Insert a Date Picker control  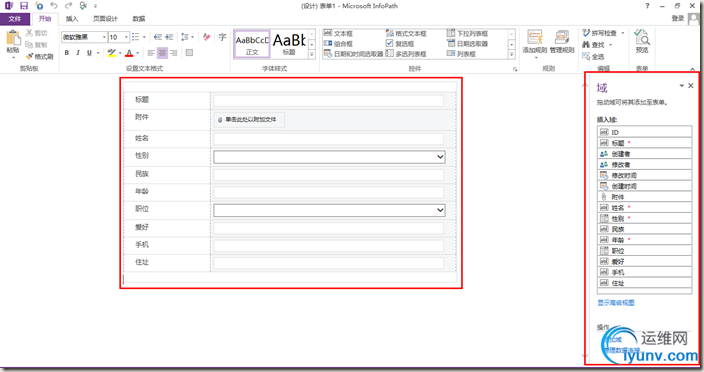tap(467, 44)
